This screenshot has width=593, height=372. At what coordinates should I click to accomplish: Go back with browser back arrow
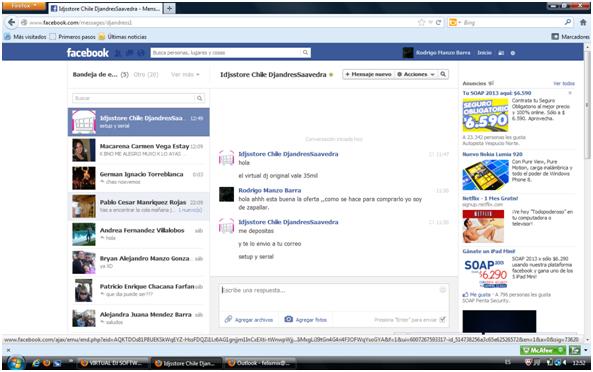point(11,22)
